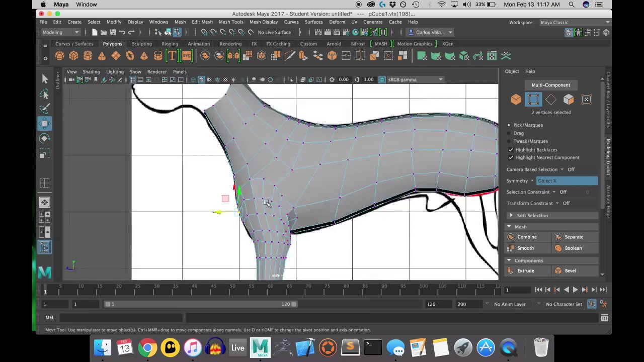
Task: Create a polygon cube from the shelf
Action: [x=73, y=56]
